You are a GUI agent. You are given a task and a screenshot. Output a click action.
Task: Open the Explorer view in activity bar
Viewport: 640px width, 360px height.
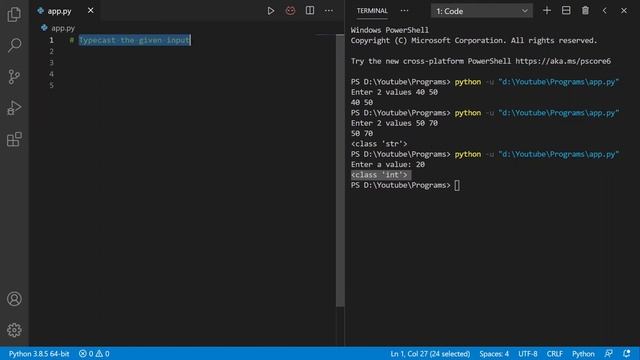[x=14, y=14]
